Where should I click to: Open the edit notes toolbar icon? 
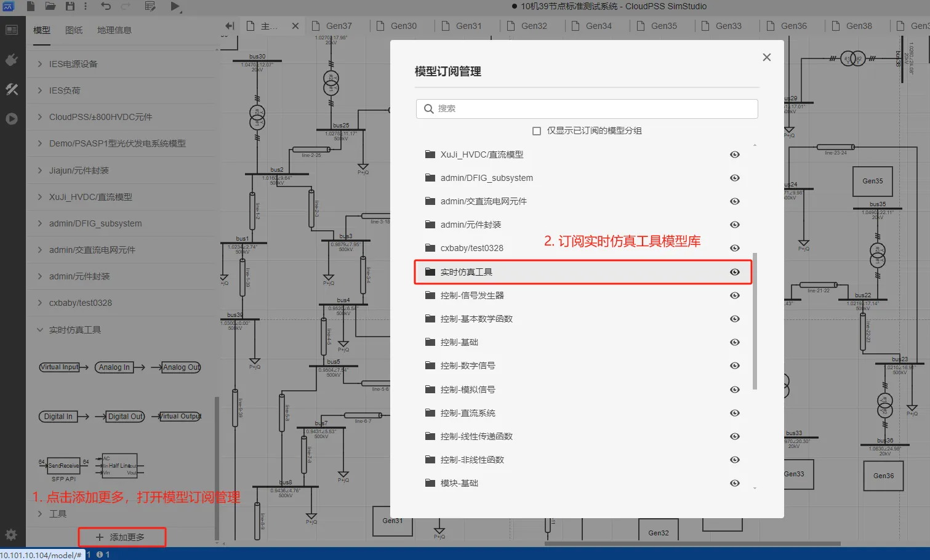pos(150,6)
